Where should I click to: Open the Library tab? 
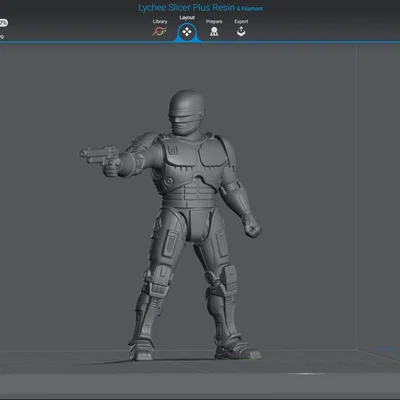(160, 28)
